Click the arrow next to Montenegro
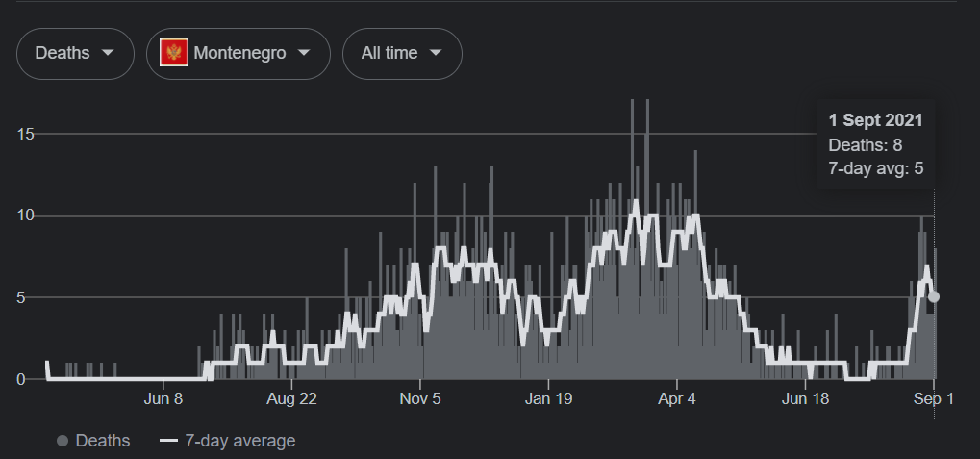 coord(304,53)
